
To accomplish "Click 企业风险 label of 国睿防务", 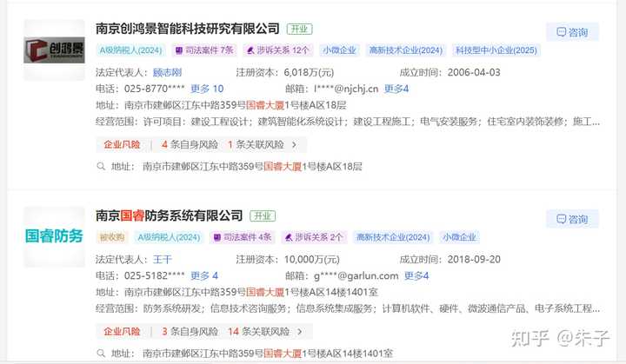I will click(x=122, y=331).
